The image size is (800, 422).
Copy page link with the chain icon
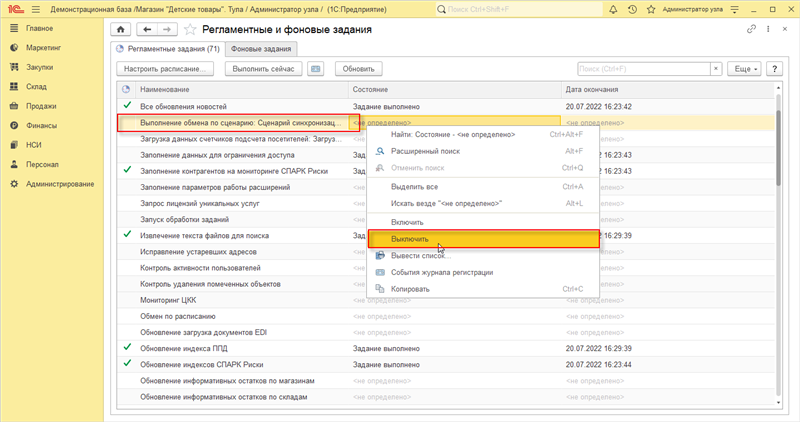click(x=752, y=29)
